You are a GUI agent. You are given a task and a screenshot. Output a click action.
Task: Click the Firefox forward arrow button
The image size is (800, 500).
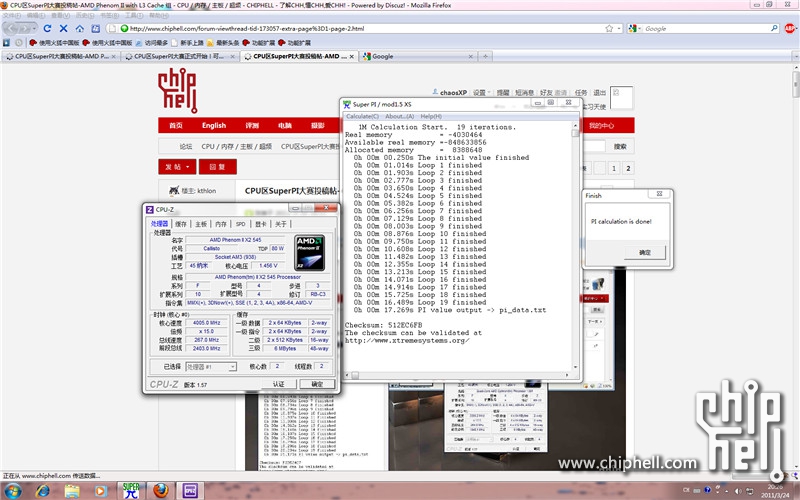pyautogui.click(x=26, y=29)
